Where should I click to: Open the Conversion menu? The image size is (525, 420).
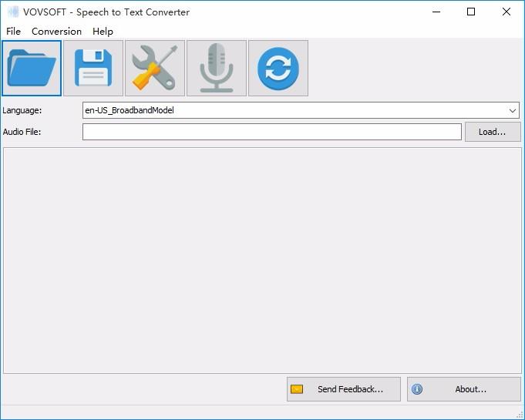(56, 31)
